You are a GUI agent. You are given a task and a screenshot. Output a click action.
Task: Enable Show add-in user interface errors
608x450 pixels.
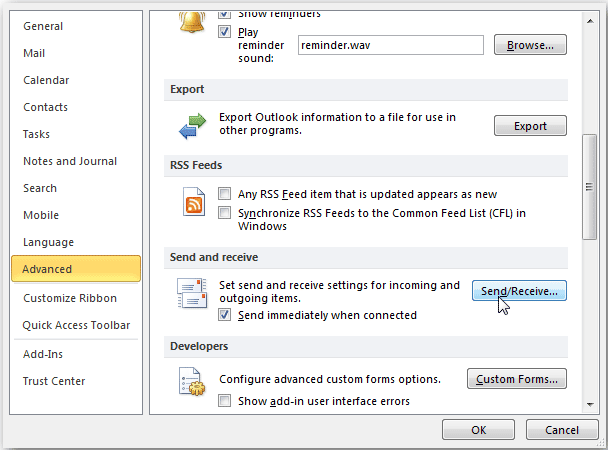tap(225, 401)
